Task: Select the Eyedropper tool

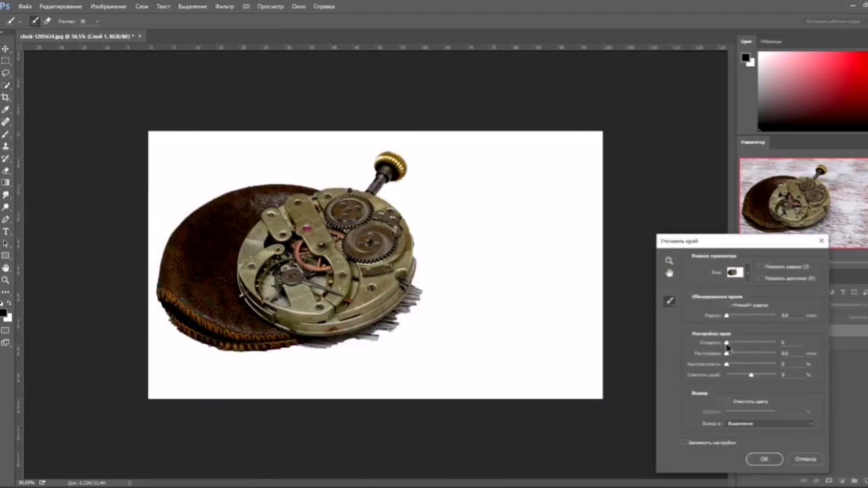Action: (x=5, y=110)
